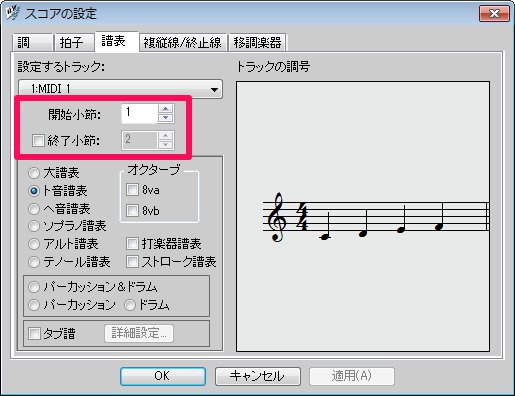Click the disabled 終了小節 number field
Image resolution: width=515 pixels, height=396 pixels.
point(139,140)
